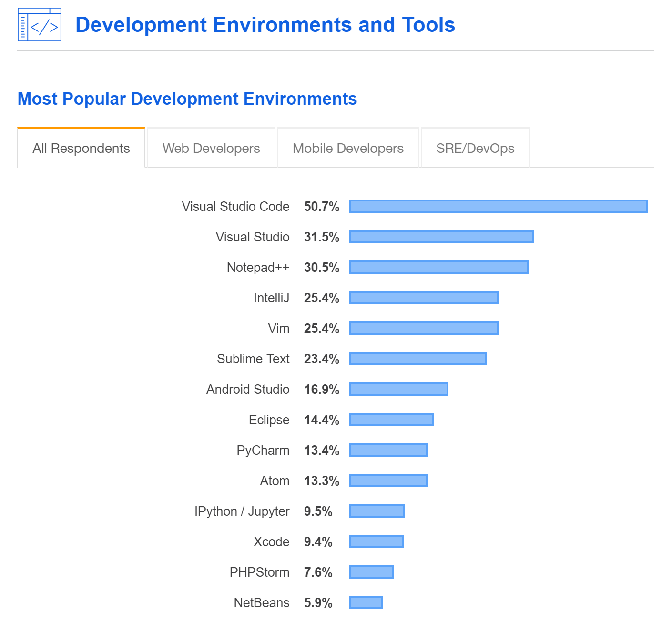Click the 13.4% value
This screenshot has width=672, height=621.
(322, 450)
